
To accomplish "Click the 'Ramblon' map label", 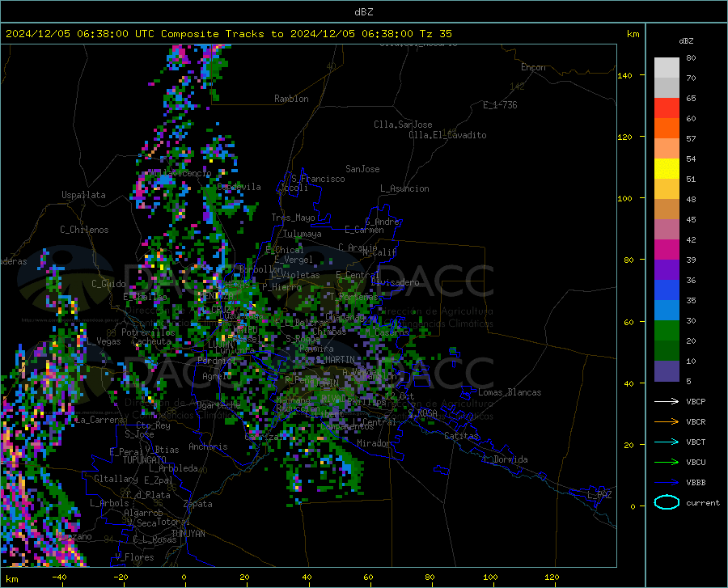I will pos(291,99).
